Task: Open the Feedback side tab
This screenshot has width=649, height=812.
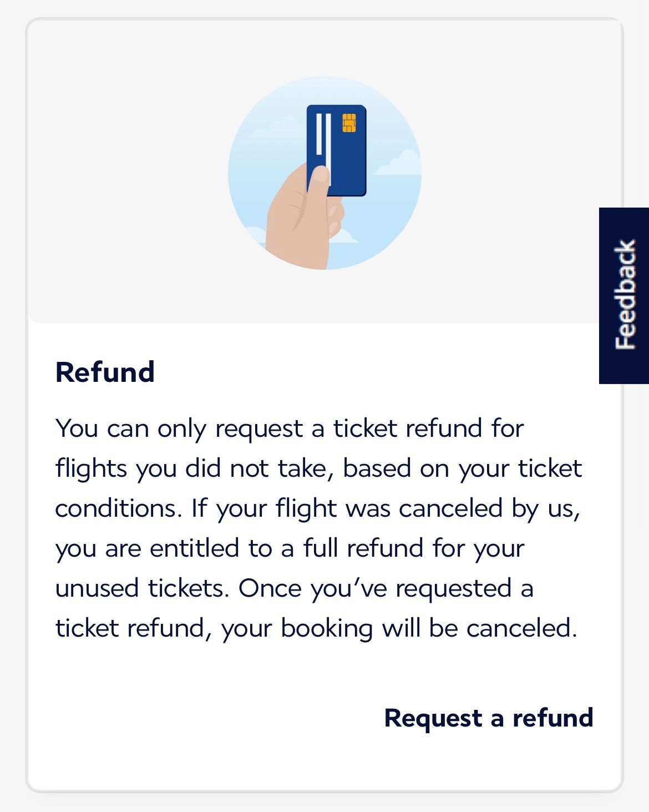Action: tap(624, 295)
